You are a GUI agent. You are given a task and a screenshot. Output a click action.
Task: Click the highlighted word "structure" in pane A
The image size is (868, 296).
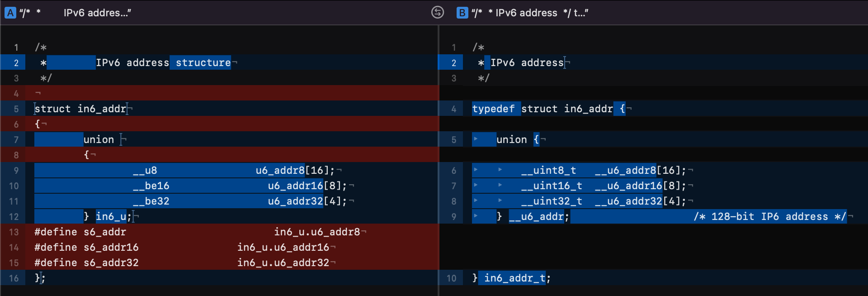pyautogui.click(x=203, y=62)
